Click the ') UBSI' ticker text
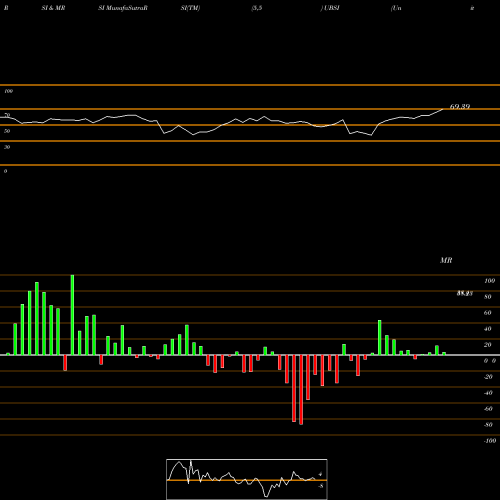500x500 pixels. pos(330,8)
